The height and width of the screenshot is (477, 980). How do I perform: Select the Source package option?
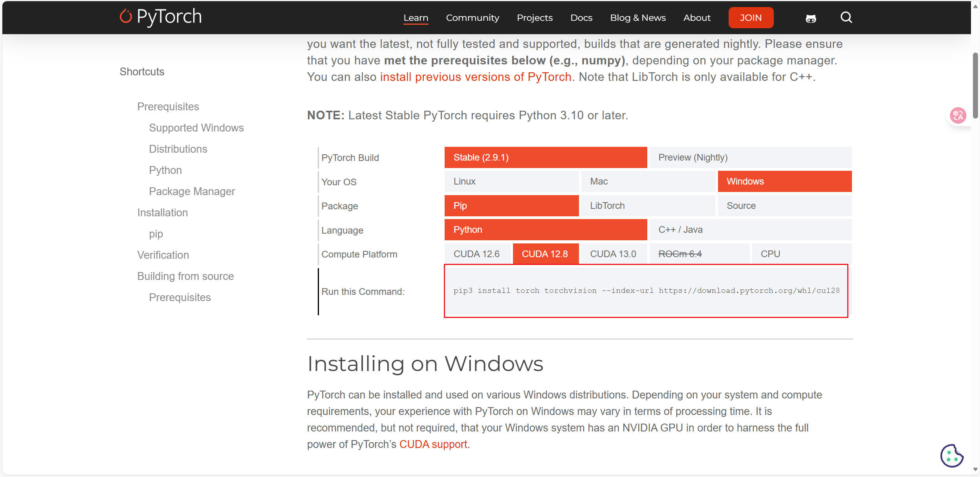tap(785, 206)
